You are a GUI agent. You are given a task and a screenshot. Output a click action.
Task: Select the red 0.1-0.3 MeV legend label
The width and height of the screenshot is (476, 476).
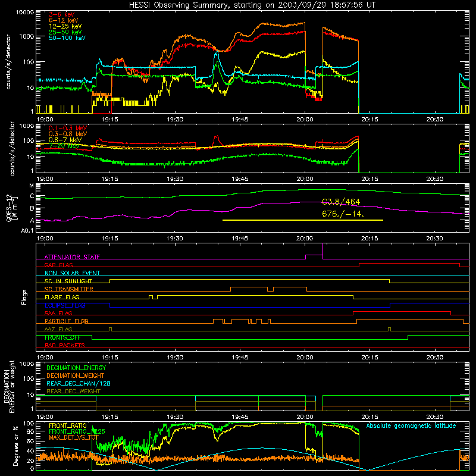click(x=68, y=128)
